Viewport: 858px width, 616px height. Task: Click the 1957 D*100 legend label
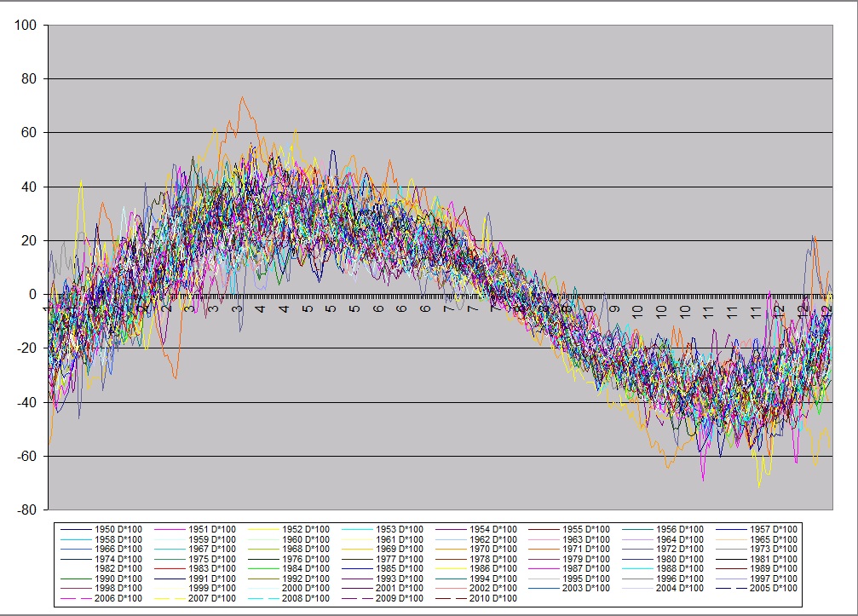[775, 529]
